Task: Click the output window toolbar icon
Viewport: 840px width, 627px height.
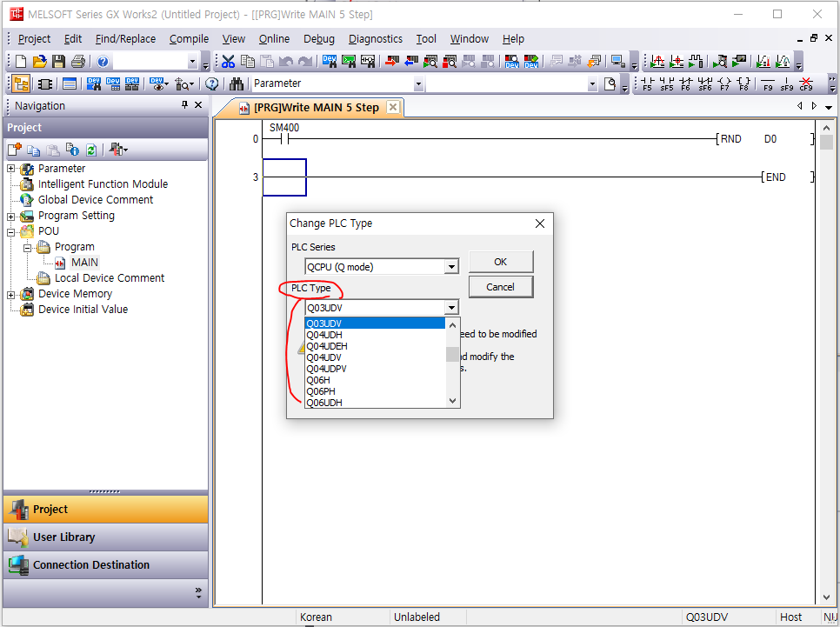Action: (70, 83)
